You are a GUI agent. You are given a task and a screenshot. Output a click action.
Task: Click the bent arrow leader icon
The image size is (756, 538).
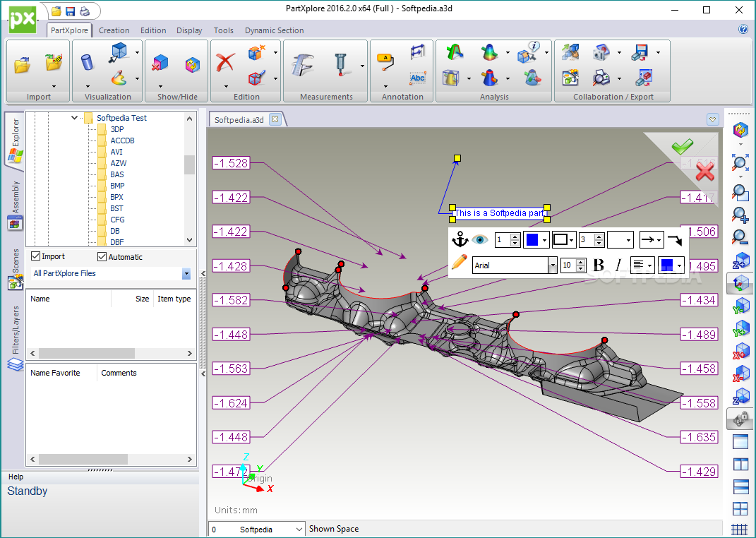(676, 239)
